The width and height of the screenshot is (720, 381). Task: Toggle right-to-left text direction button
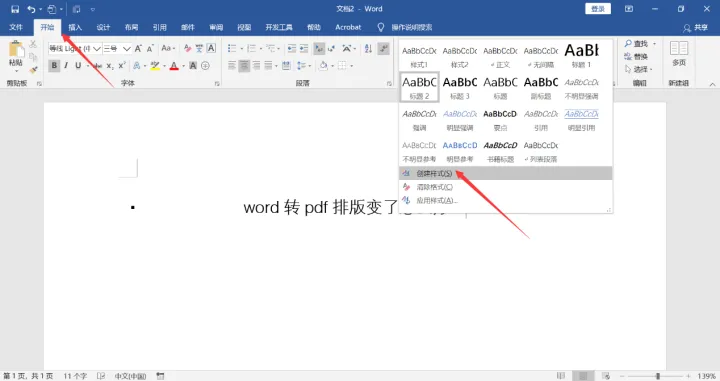[x=331, y=48]
